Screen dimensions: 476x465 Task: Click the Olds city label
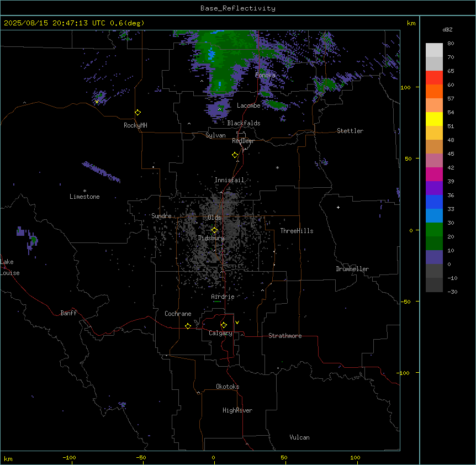[x=214, y=218]
